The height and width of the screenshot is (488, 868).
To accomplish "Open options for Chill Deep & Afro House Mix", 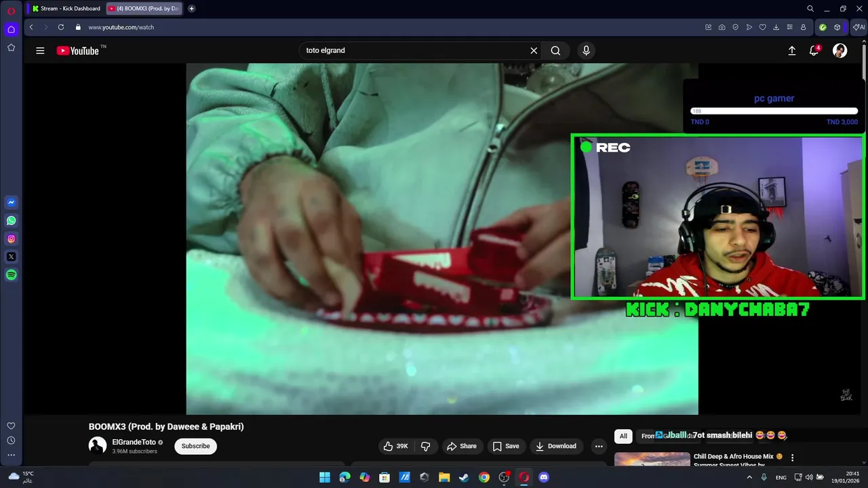I will (792, 457).
